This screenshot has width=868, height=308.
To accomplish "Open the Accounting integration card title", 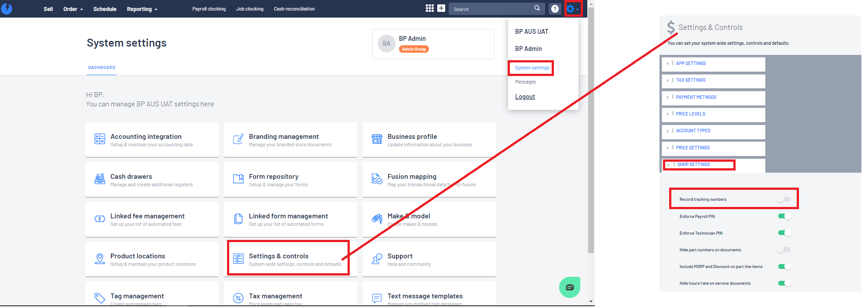I will coord(146,137).
